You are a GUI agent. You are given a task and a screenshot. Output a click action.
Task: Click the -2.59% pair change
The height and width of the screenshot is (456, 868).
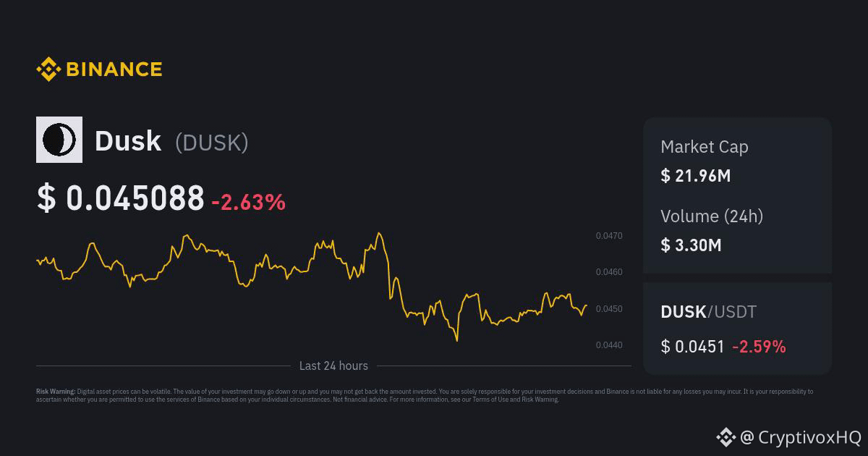pos(759,347)
